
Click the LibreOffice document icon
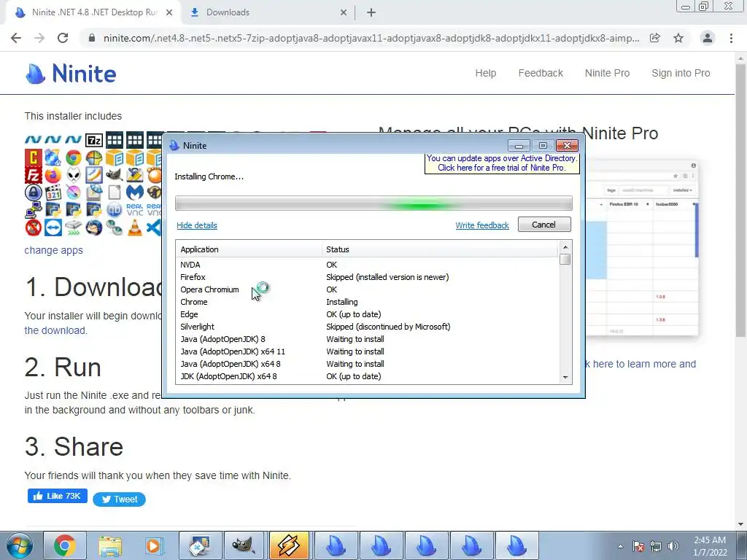tap(115, 192)
